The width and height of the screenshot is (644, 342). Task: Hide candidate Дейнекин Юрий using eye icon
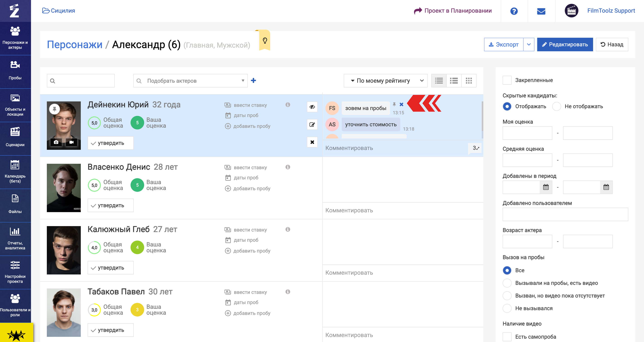312,107
